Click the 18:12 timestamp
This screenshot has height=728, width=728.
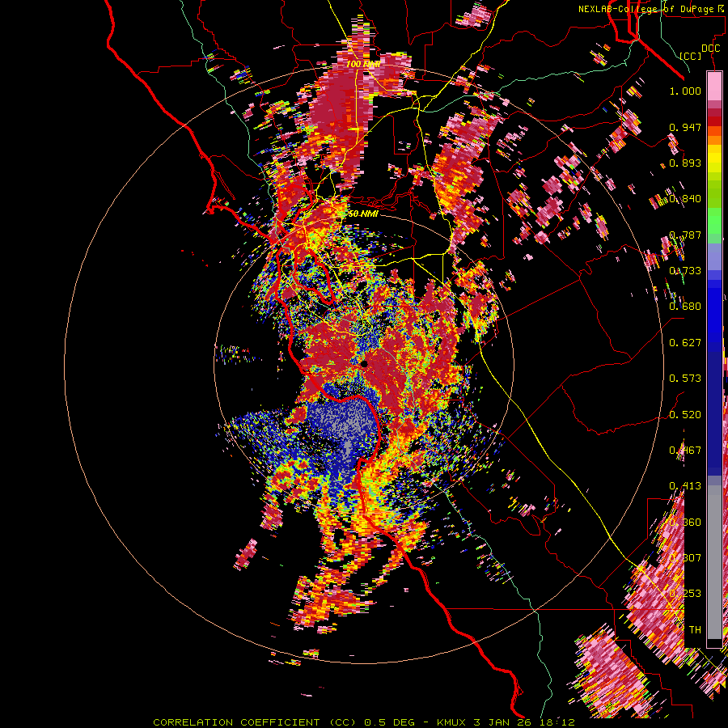coord(557,722)
